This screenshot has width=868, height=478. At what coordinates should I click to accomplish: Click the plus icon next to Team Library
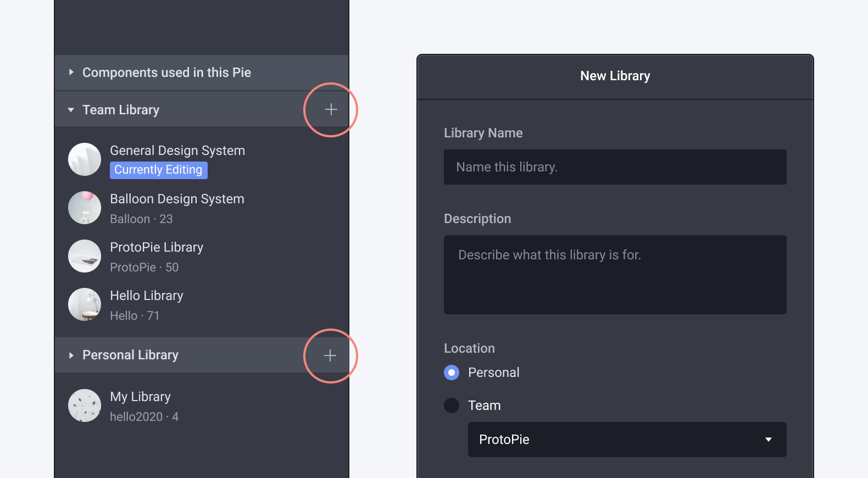tap(330, 109)
